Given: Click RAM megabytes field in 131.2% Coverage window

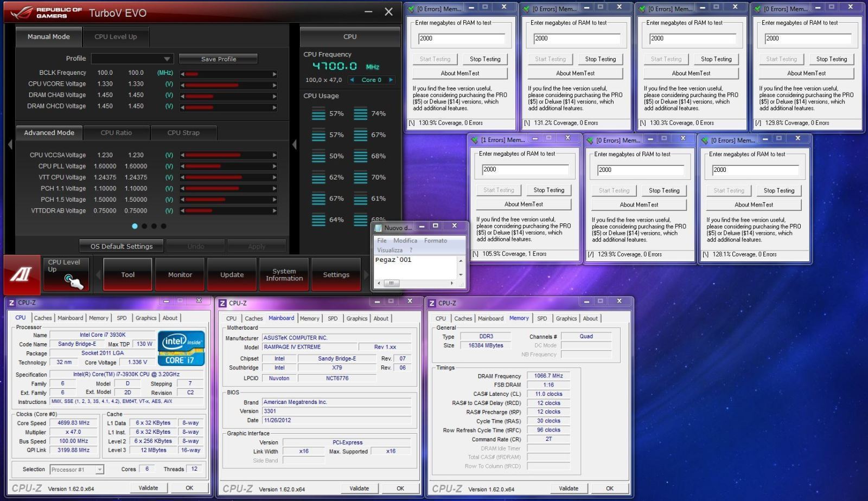Looking at the screenshot, I should 577,38.
